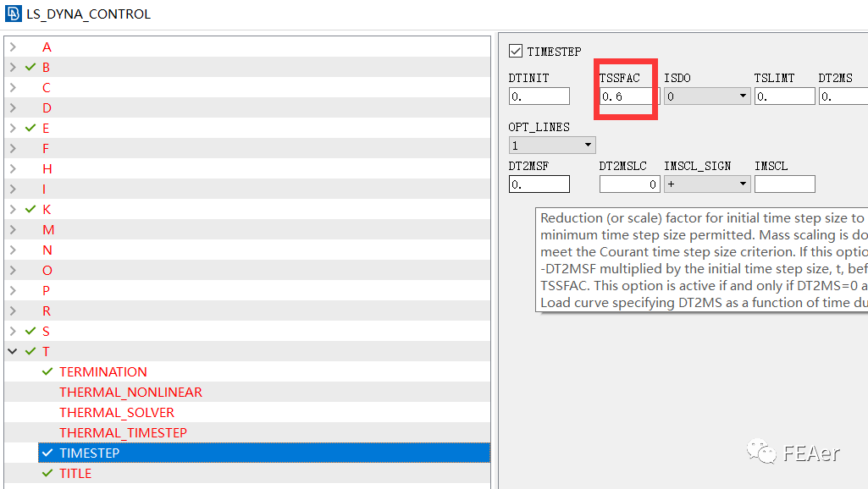868x489 pixels.
Task: Click the green checkmark beside K
Action: [x=30, y=209]
